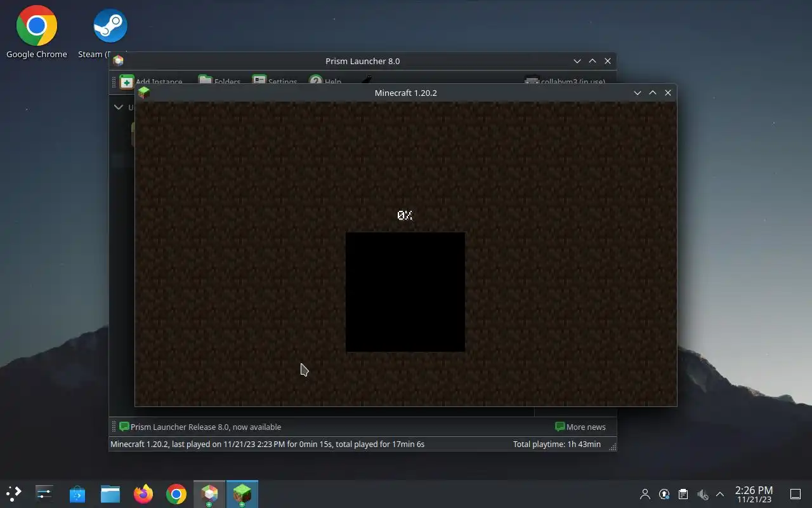
Task: Click the 0% loading text in Minecraft
Action: pos(405,216)
